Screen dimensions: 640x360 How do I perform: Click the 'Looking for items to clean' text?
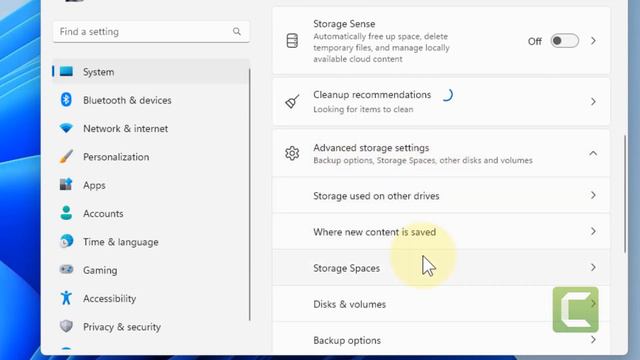363,109
